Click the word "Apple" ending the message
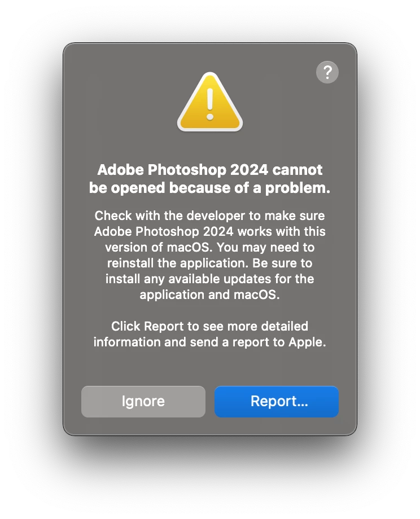Screen dimensions: 420x519 click(305, 342)
